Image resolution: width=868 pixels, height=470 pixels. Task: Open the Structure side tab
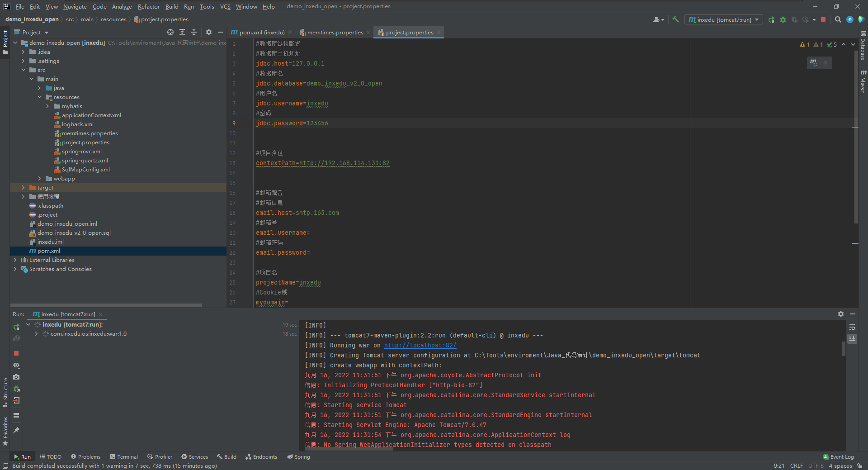tap(5, 392)
